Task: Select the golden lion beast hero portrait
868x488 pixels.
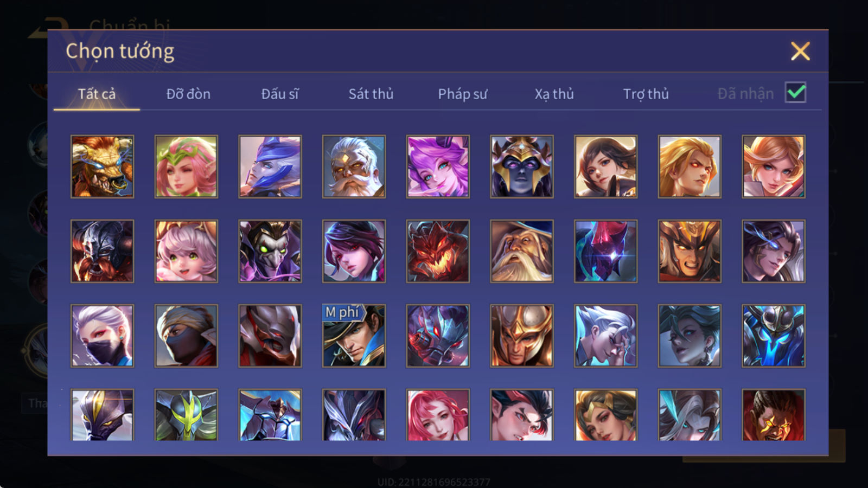Action: (x=102, y=166)
